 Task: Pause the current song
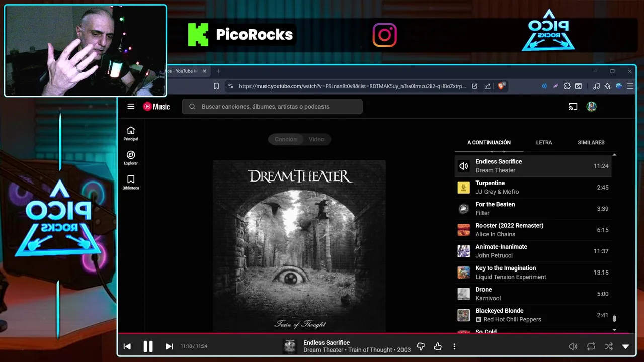pos(148,346)
